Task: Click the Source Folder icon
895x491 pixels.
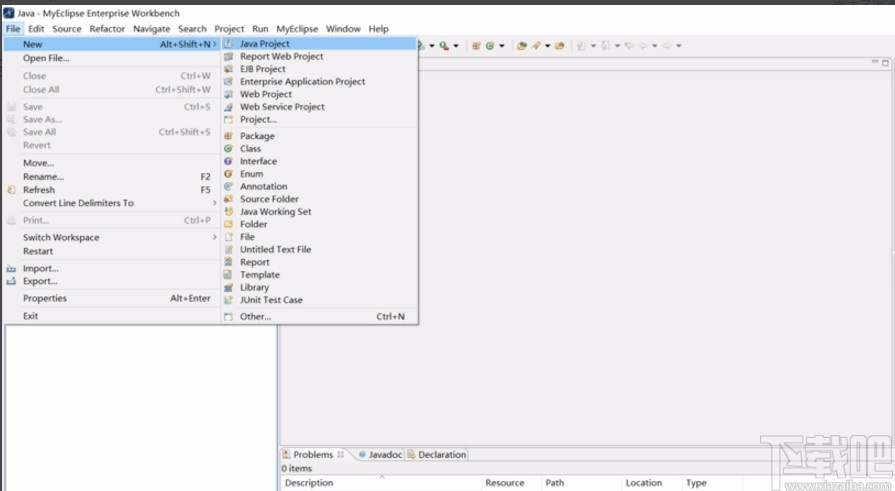Action: tap(228, 199)
